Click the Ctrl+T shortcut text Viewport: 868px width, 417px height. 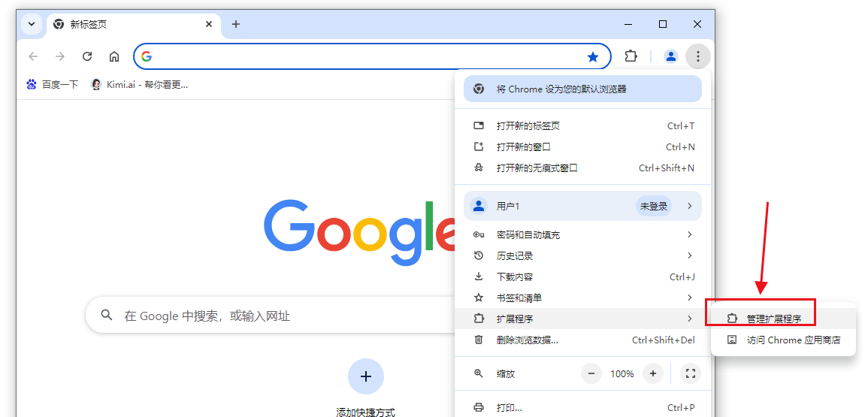[x=681, y=125]
